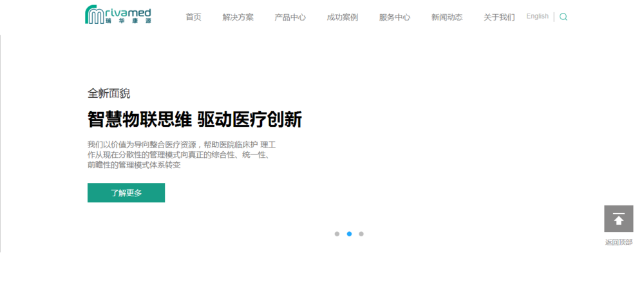Switch language to English
644x293 pixels.
pos(537,17)
